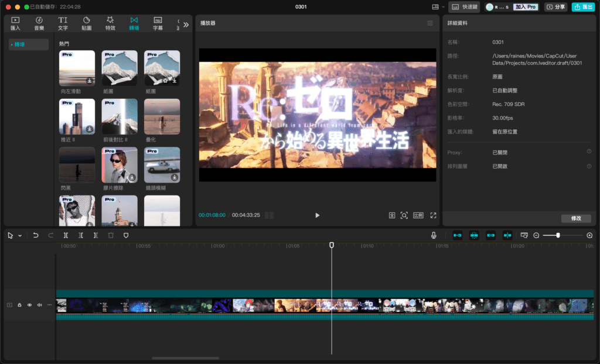Screen dimensions: 600x364
Task: Toggle the main track magnet
Action: click(x=457, y=235)
